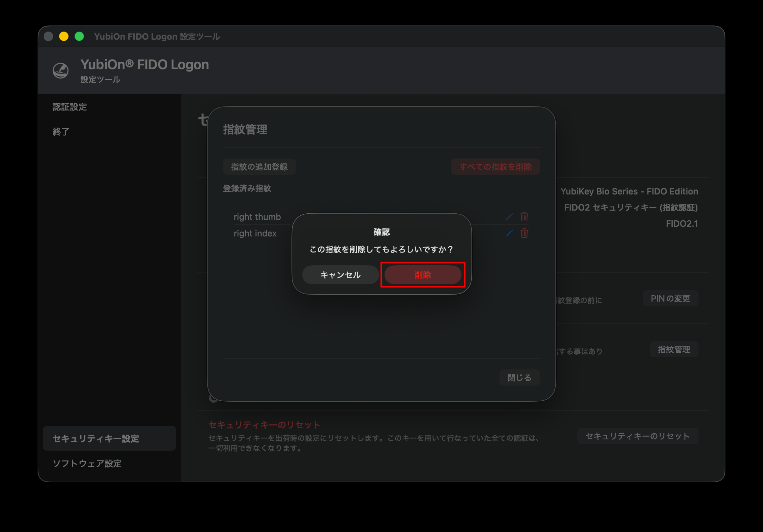Select the right thumb fingerprint entry
The height and width of the screenshot is (532, 763).
(x=257, y=217)
